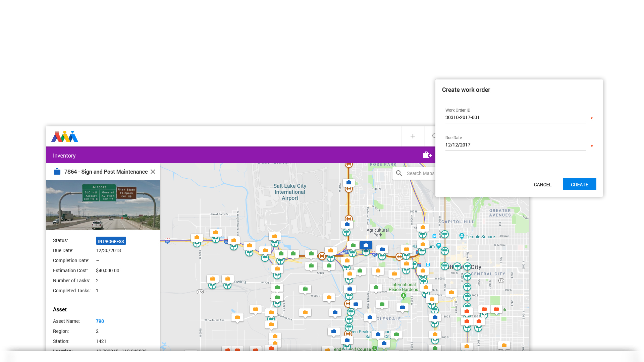The image size is (644, 362).
Task: Click the orange briefcase marker near Capitol Hill
Action: pyautogui.click(x=423, y=228)
